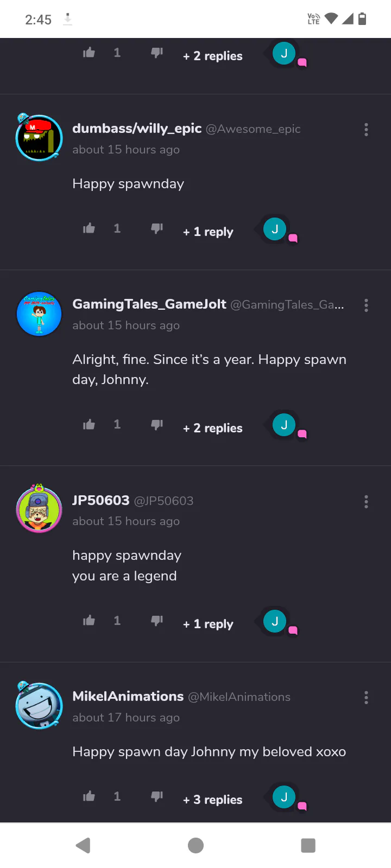Open overflow menu on MikelAnimations comment
The width and height of the screenshot is (391, 868).
click(x=366, y=698)
